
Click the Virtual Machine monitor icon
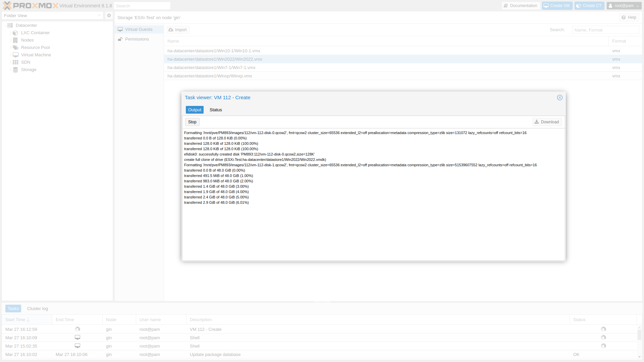point(15,55)
